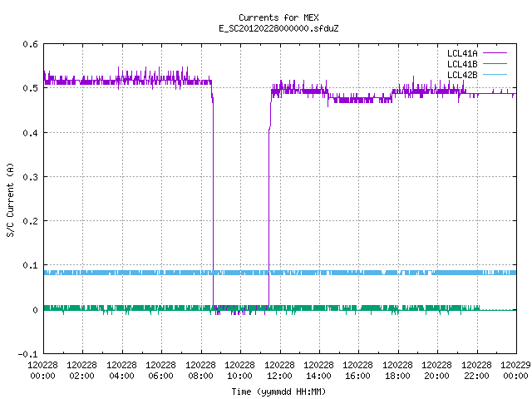Click the x-axis label 'Time (yymmdd HH:MM)'
532x399 pixels.
tap(278, 392)
